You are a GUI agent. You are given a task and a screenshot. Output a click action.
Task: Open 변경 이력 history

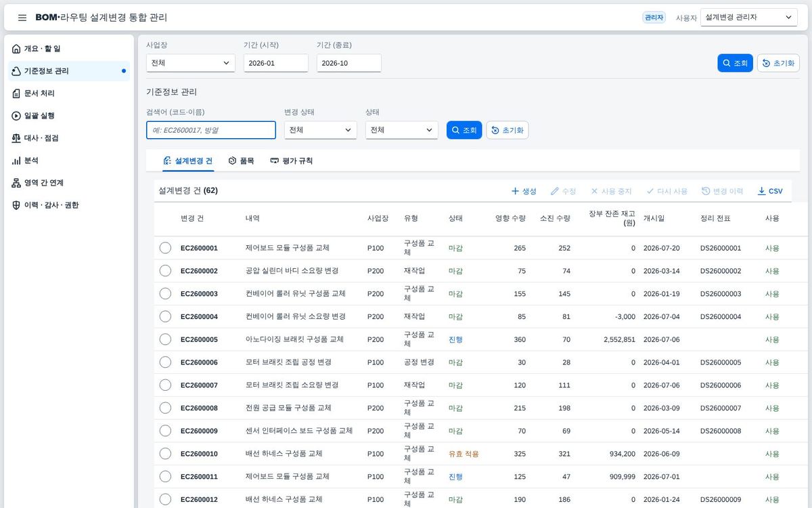(723, 191)
